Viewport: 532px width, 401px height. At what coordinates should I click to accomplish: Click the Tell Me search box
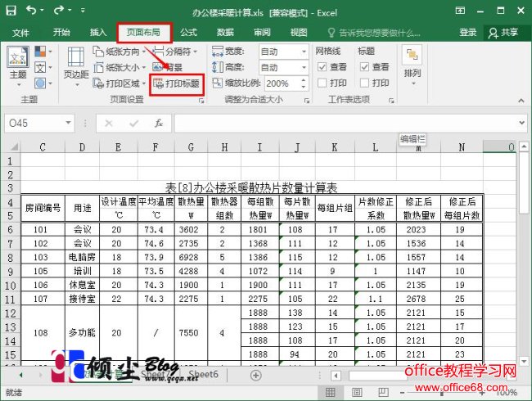(375, 33)
